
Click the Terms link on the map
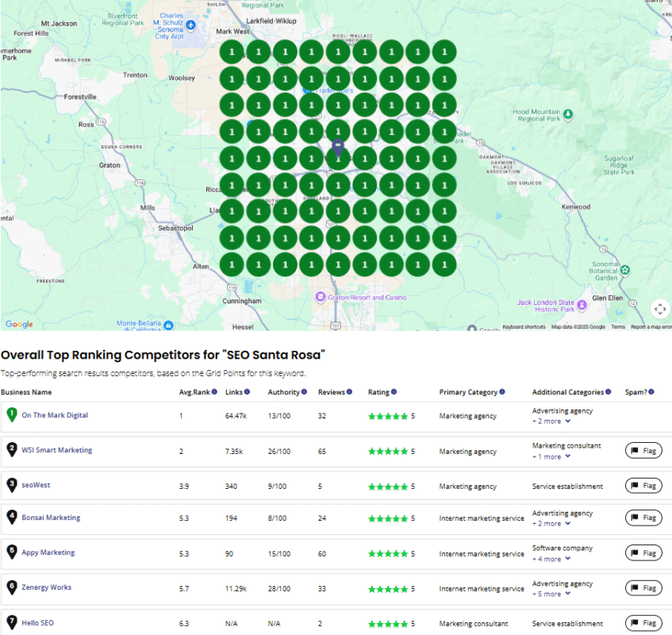[x=618, y=326]
